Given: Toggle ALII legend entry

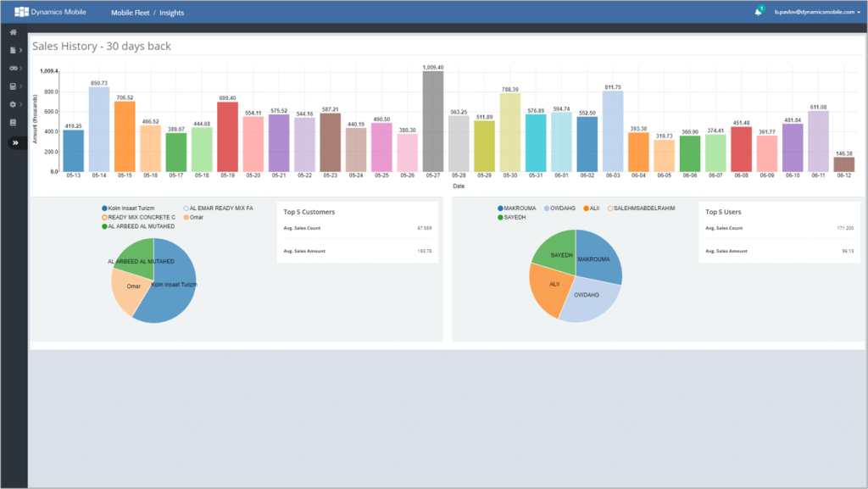Looking at the screenshot, I should click(x=591, y=208).
